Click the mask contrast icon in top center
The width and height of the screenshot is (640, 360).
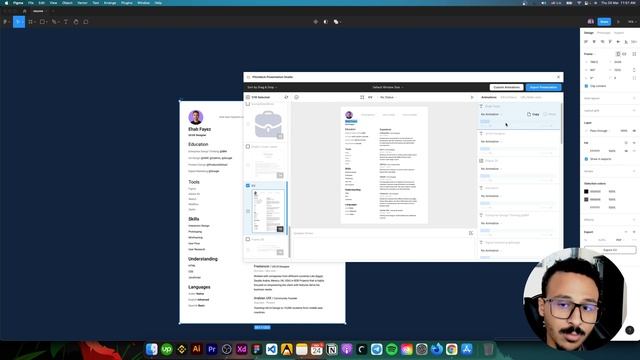pyautogui.click(x=326, y=22)
